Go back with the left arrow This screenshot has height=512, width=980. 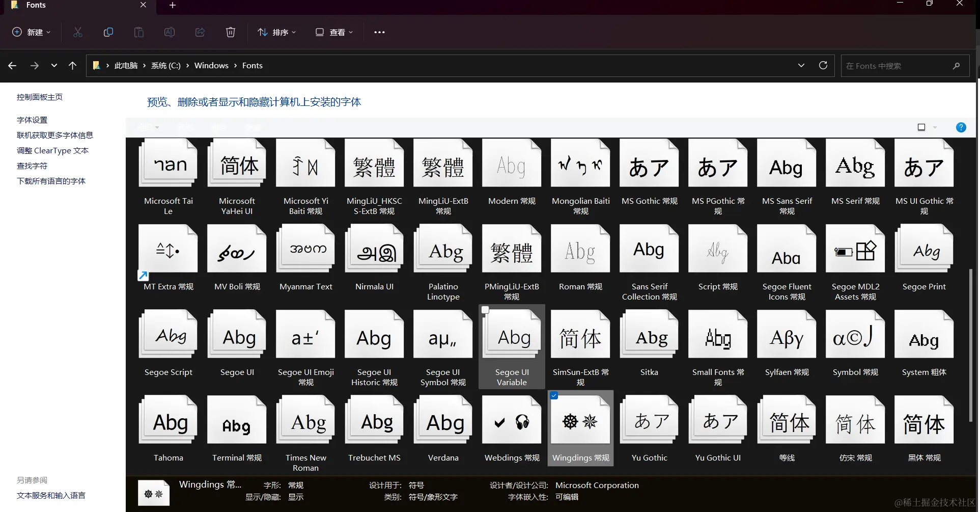click(x=12, y=66)
